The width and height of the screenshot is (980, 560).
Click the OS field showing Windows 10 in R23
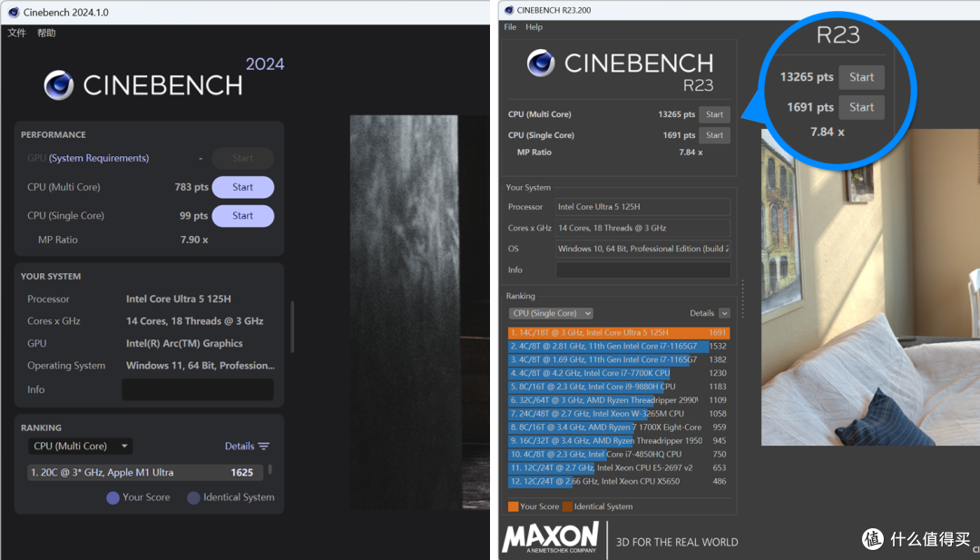tap(642, 249)
